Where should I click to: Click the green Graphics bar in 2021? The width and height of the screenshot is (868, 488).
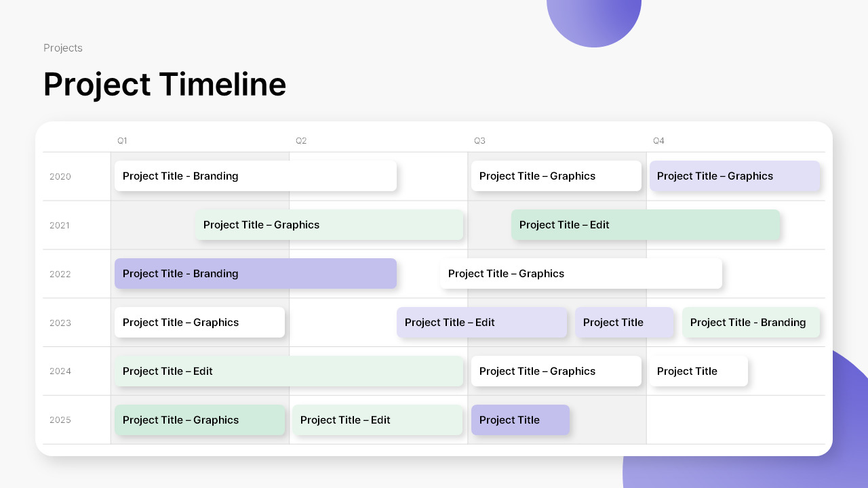pyautogui.click(x=330, y=225)
